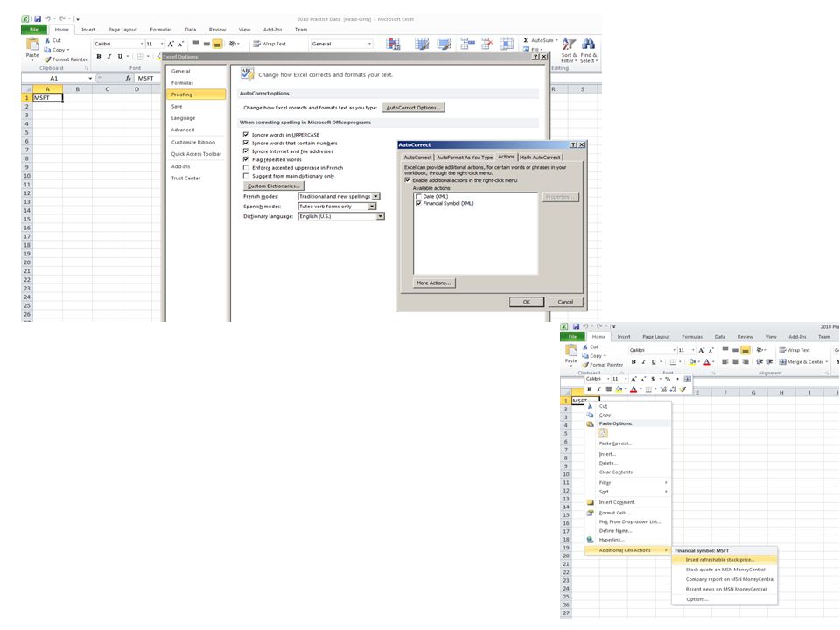Screen dimensions: 840x630
Task: Select column B header behind Excel Options dialog
Action: click(x=78, y=89)
